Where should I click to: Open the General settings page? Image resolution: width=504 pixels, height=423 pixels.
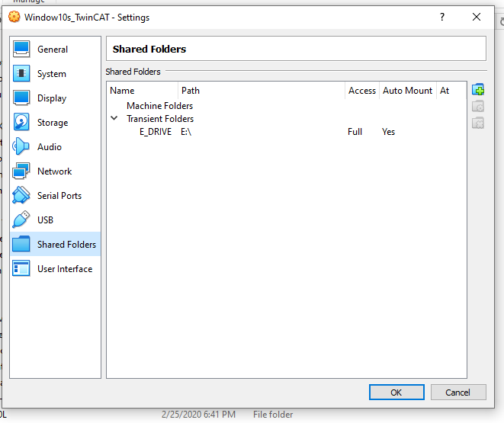tap(56, 49)
